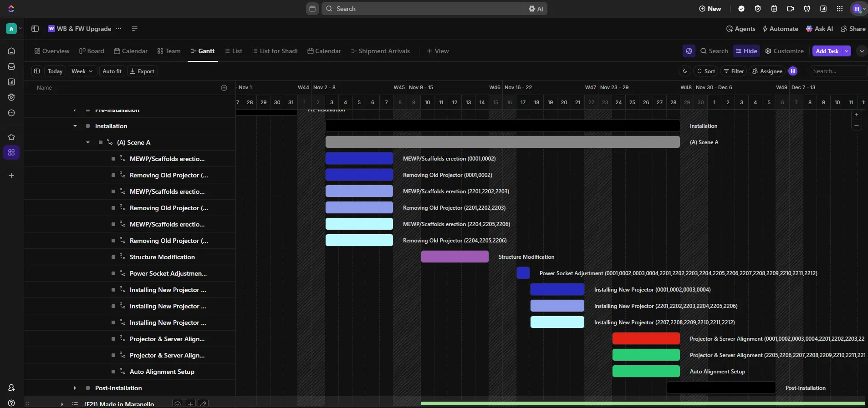Expand the Post-Installation task group
868x408 pixels.
coord(75,388)
